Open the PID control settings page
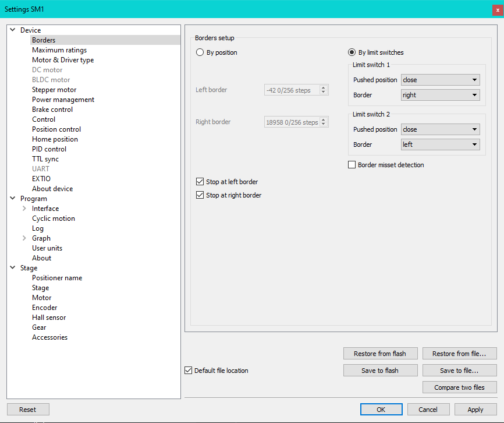 49,149
